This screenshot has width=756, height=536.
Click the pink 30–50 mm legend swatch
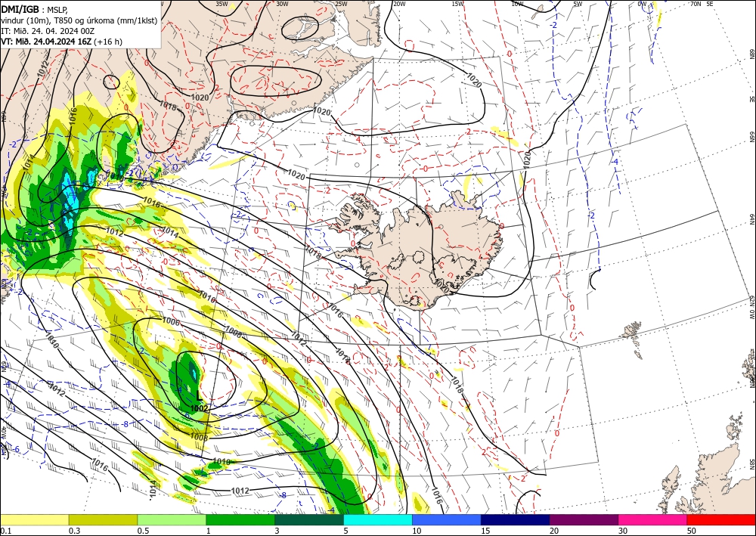coord(653,519)
